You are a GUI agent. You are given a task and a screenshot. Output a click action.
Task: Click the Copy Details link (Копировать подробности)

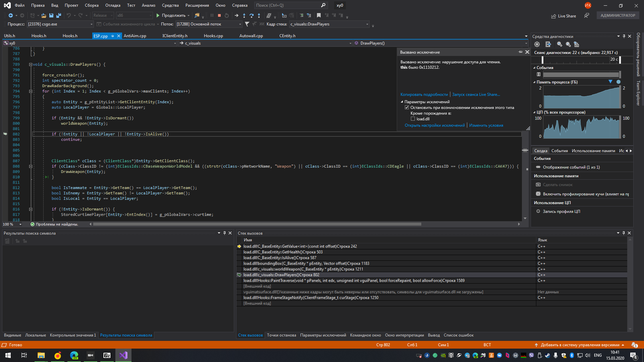424,95
